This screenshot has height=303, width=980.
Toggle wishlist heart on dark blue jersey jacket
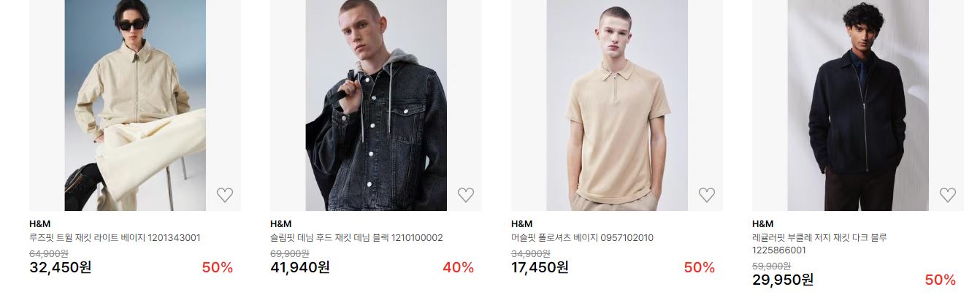click(948, 195)
